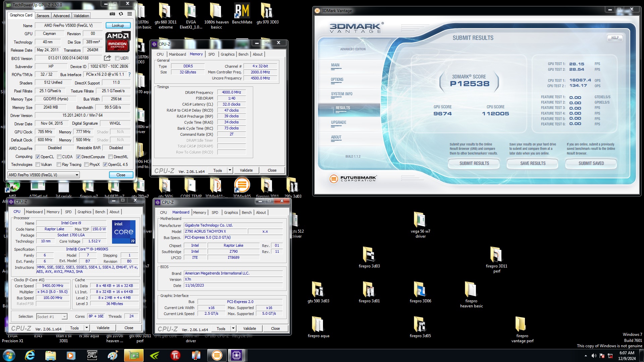This screenshot has width=644, height=362.
Task: Select the firepro 3d01 folder
Action: click(x=369, y=292)
